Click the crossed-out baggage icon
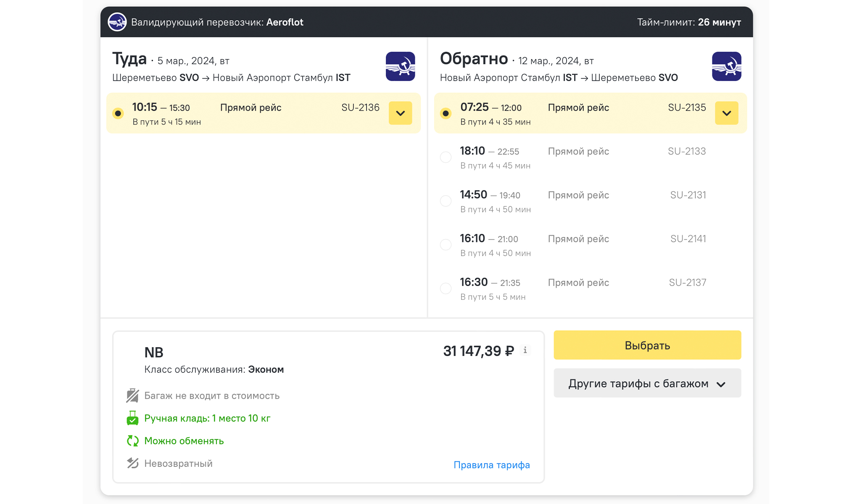 (132, 396)
